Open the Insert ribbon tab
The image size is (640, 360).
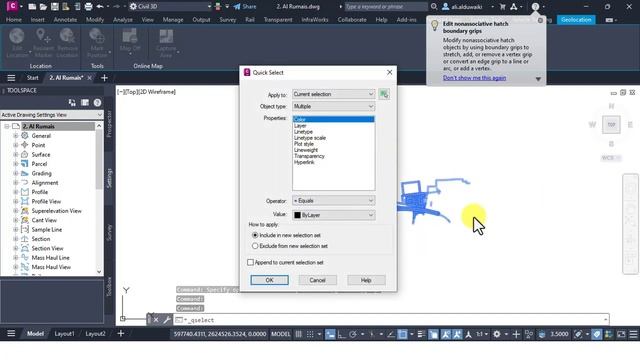click(38, 20)
